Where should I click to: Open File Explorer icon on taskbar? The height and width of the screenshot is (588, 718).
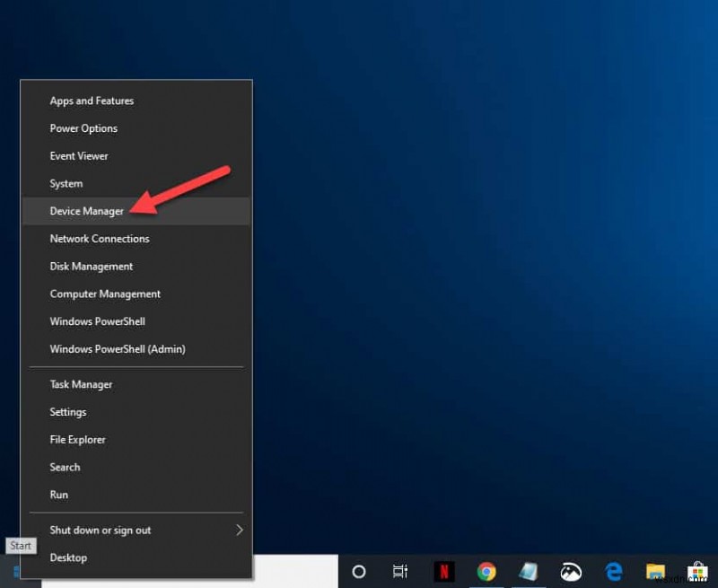[x=656, y=572]
